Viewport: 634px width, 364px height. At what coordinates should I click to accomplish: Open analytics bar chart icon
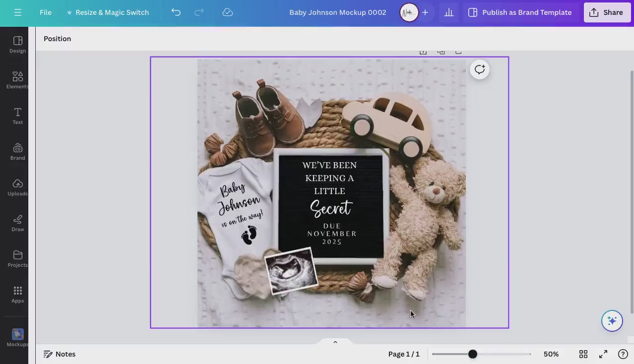449,12
